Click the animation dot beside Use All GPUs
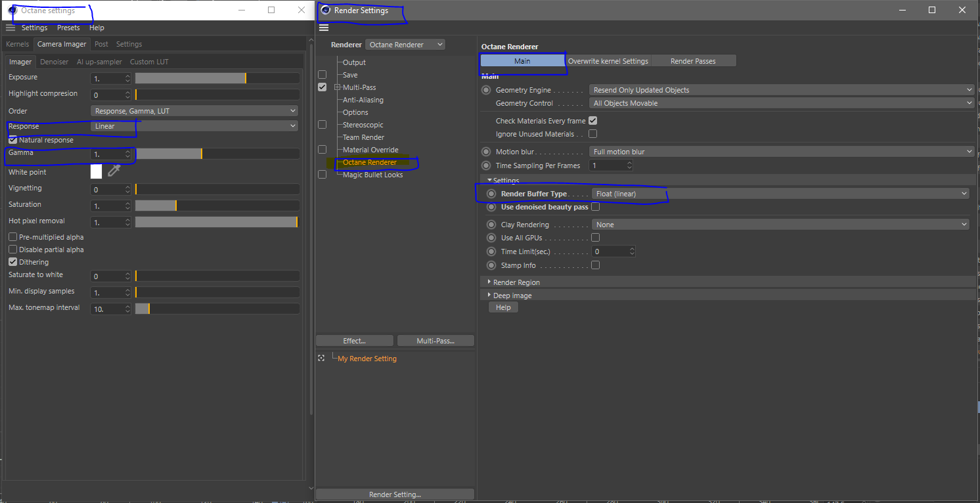The height and width of the screenshot is (503, 980). 491,238
